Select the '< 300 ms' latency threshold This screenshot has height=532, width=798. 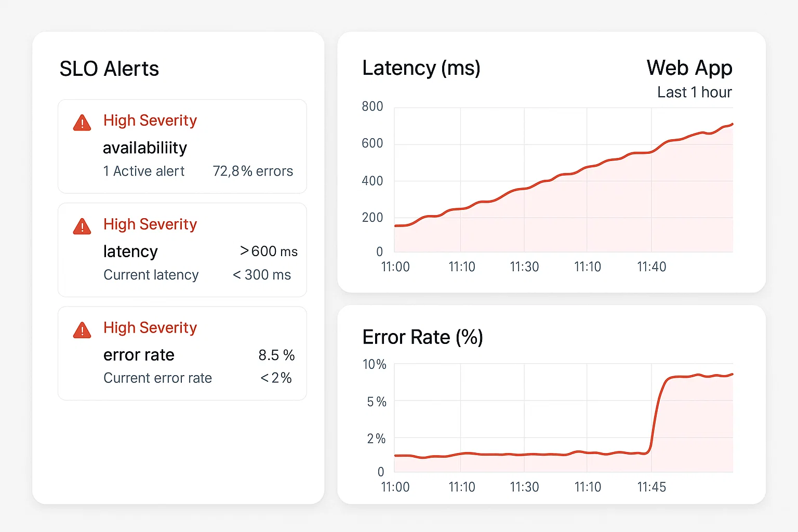point(262,275)
